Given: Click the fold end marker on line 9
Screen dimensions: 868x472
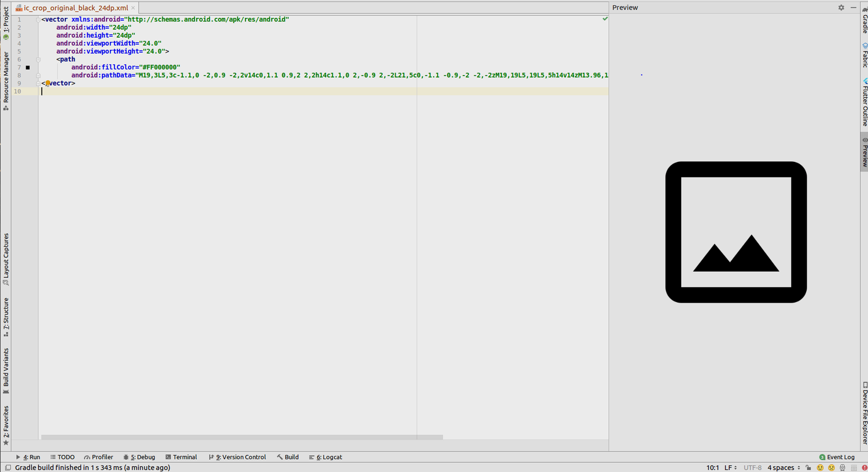Looking at the screenshot, I should coord(38,83).
